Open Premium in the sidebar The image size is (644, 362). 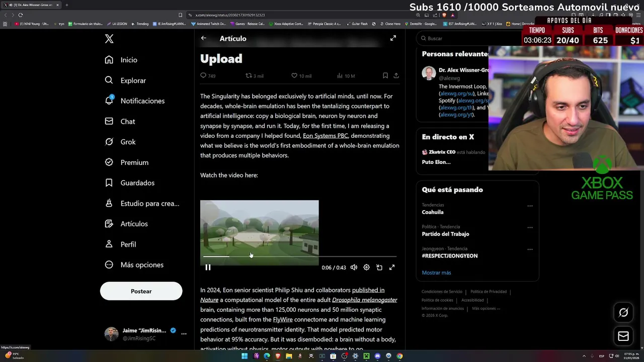point(126,162)
